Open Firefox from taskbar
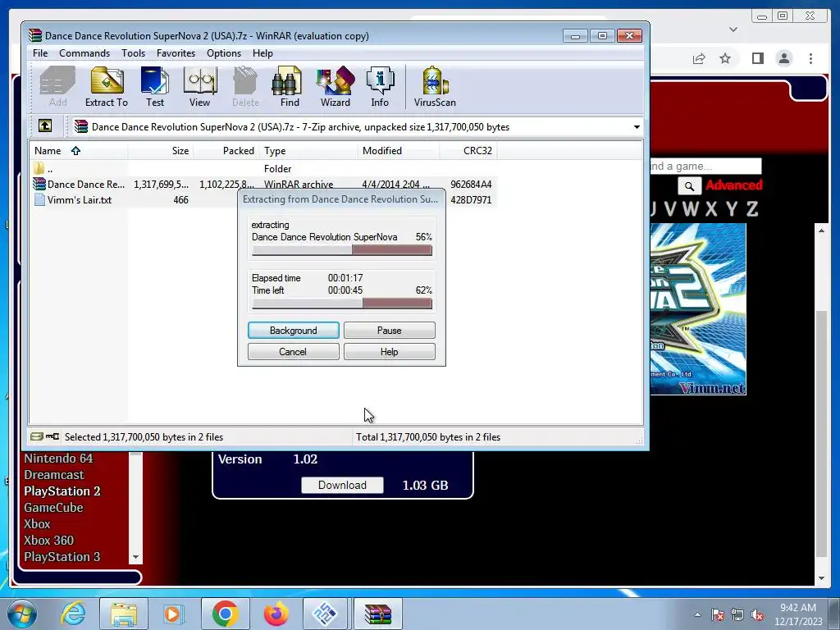 276,614
